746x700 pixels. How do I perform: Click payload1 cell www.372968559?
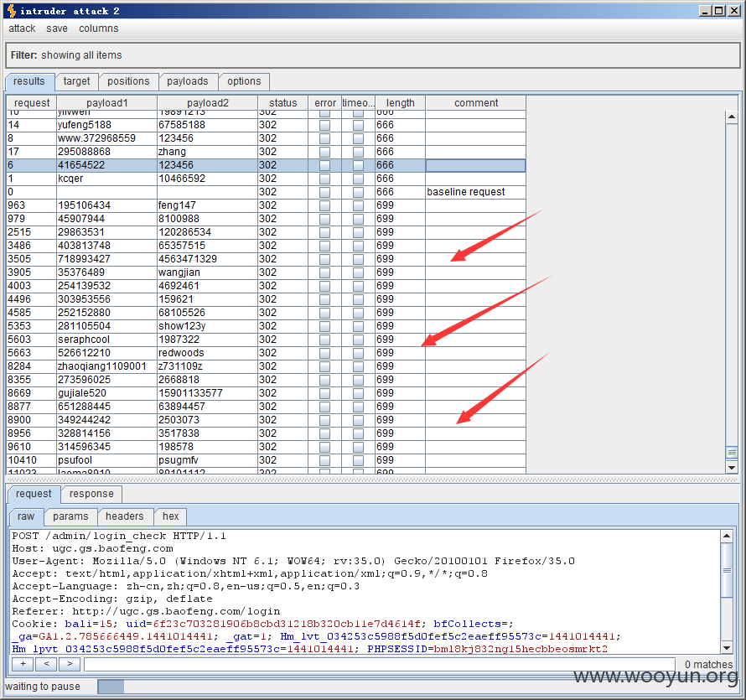(x=107, y=138)
